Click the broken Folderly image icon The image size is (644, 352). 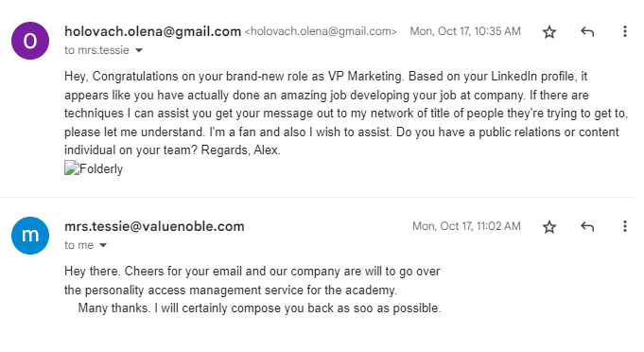72,168
